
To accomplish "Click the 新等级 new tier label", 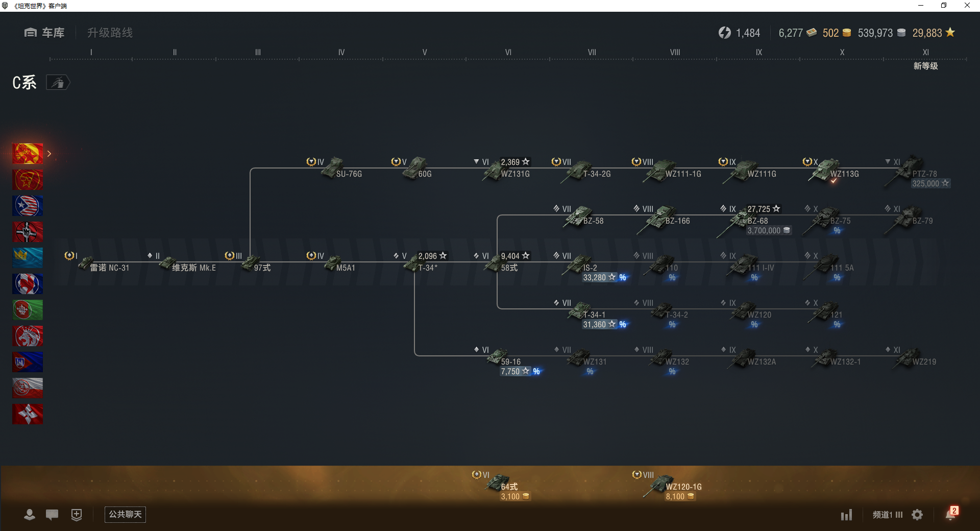I will (925, 66).
